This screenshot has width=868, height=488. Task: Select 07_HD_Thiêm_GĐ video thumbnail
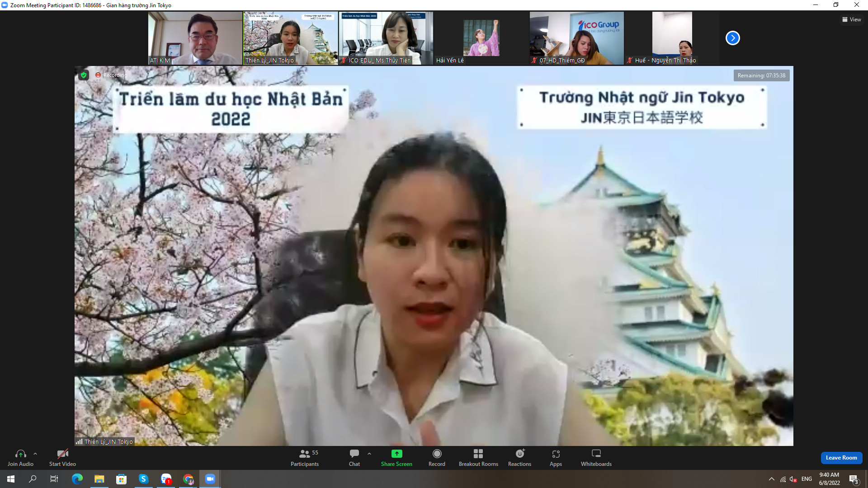pos(577,38)
